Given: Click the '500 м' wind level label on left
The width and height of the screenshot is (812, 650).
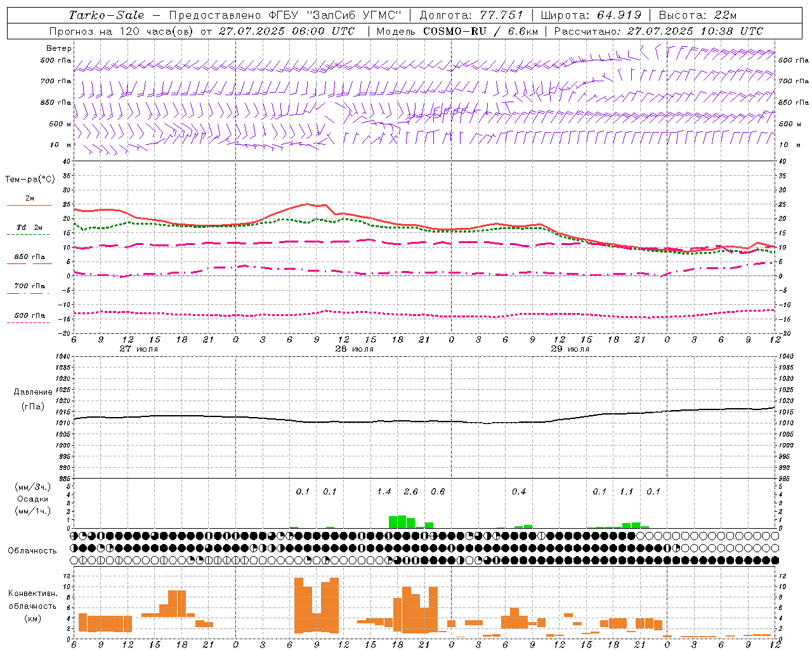Looking at the screenshot, I should (x=61, y=124).
